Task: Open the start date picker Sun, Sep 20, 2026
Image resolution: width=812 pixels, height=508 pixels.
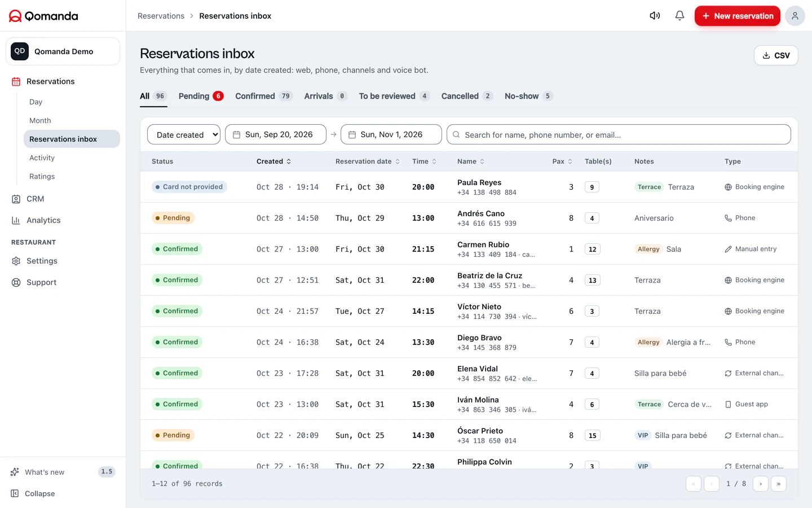Action: point(276,134)
